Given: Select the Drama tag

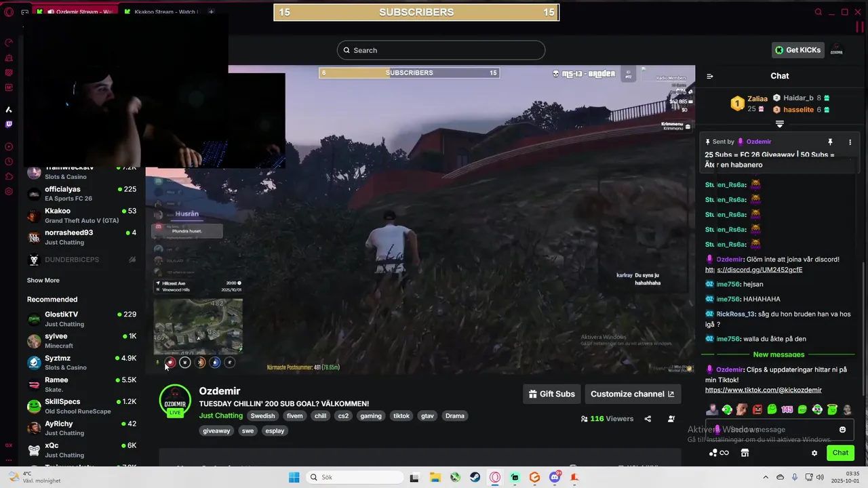Looking at the screenshot, I should [x=455, y=415].
